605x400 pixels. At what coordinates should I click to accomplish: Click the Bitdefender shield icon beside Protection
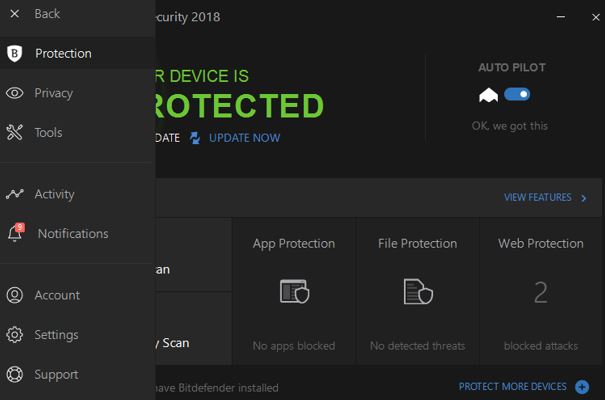click(14, 53)
